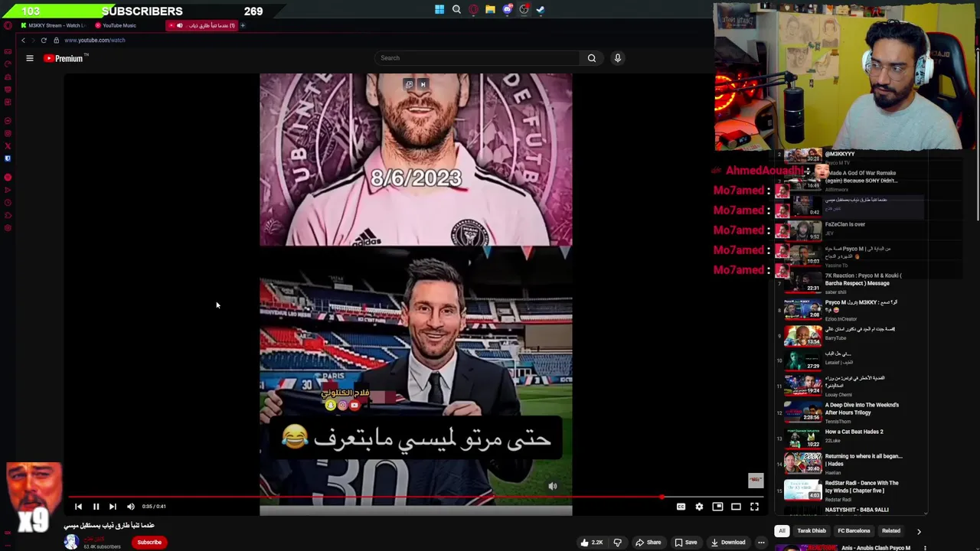This screenshot has width=980, height=551.
Task: Share the video
Action: point(648,543)
